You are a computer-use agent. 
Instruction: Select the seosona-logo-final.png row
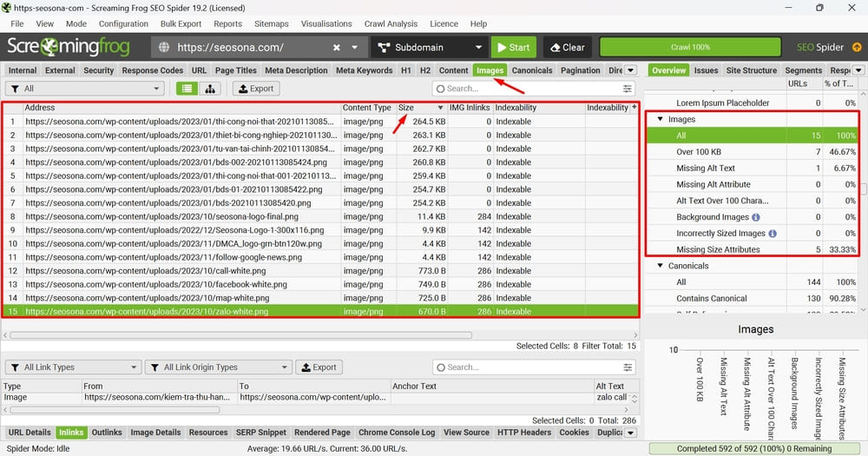pyautogui.click(x=321, y=216)
